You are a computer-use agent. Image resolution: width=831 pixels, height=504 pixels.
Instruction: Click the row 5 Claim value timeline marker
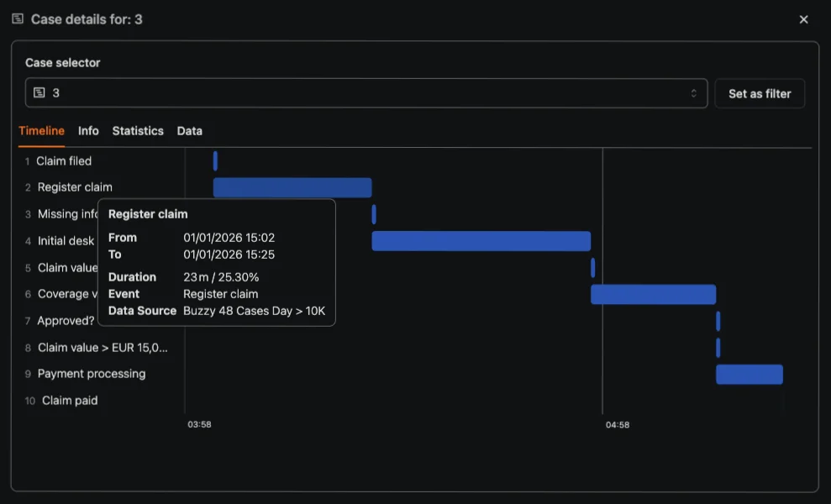[x=593, y=268]
